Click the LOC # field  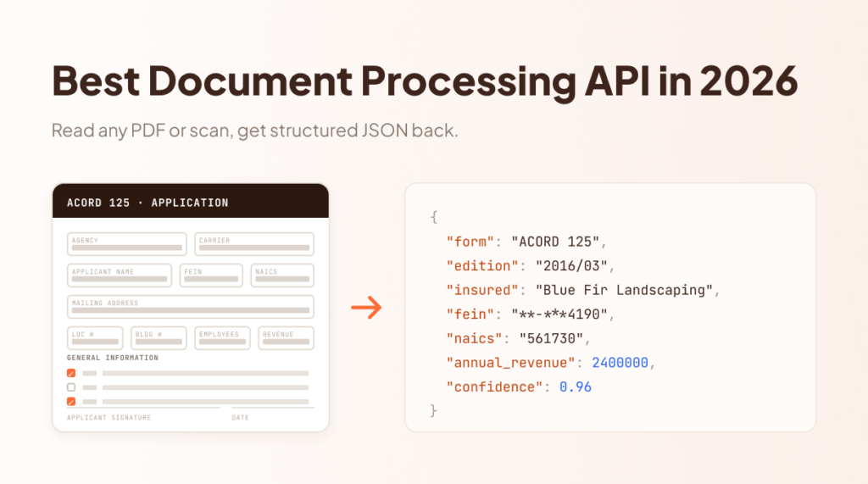point(95,338)
